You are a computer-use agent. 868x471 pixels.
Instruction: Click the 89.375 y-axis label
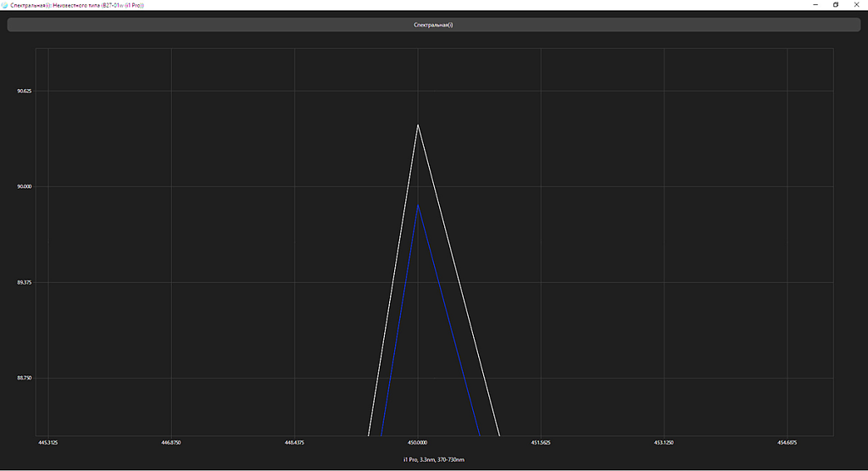(x=25, y=282)
